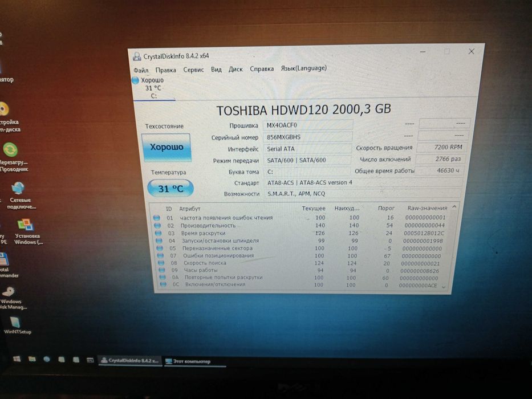Select attribute row 04 Запуски/остановки шпинделя
Image resolution: width=532 pixels, height=399 pixels.
[x=299, y=241]
